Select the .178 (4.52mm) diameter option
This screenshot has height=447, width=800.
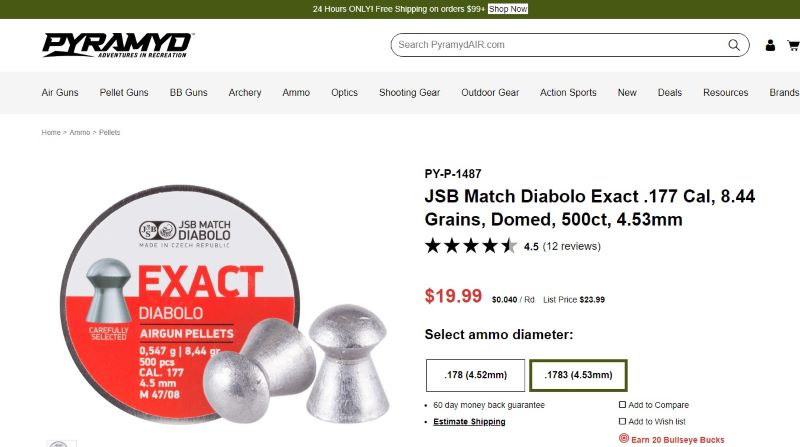point(476,375)
